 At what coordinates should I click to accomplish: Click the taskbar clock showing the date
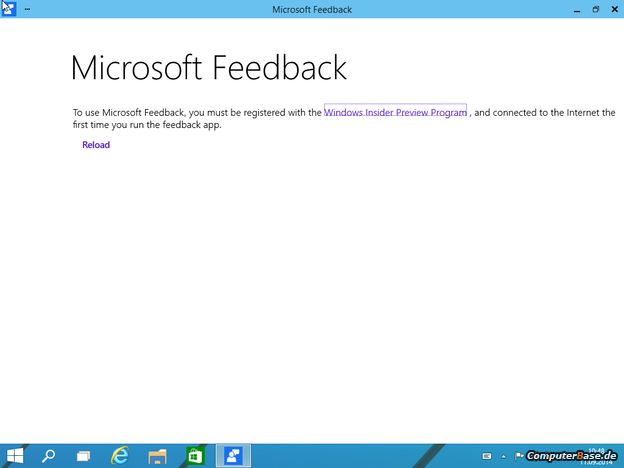[x=598, y=456]
